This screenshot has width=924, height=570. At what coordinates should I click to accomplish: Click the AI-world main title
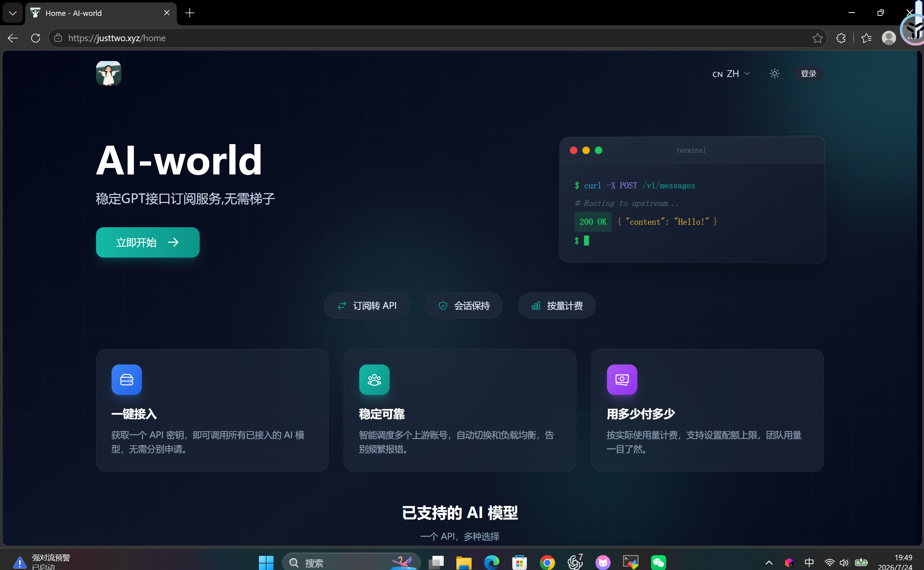tap(179, 160)
